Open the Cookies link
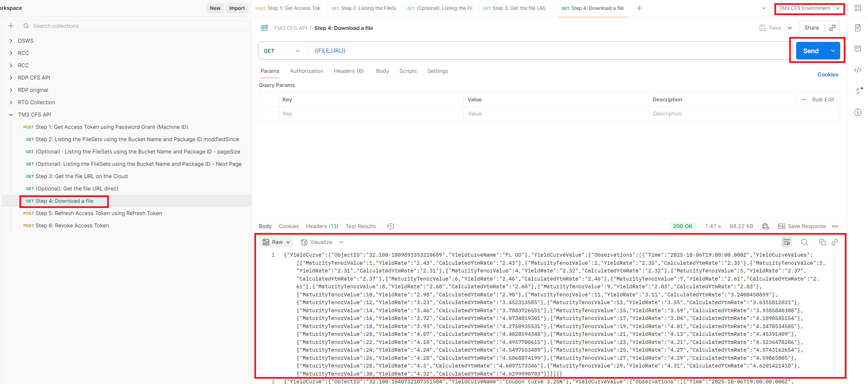The height and width of the screenshot is (384, 868). [827, 75]
